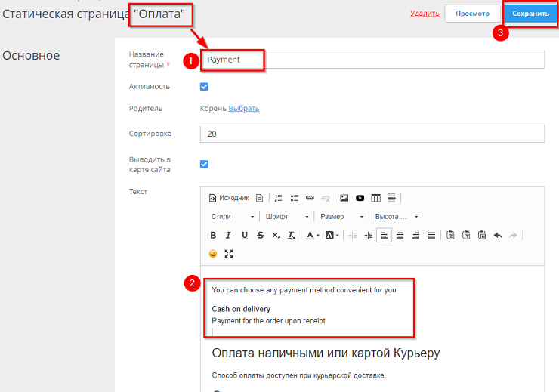Open the Стили dropdown

pos(233,217)
